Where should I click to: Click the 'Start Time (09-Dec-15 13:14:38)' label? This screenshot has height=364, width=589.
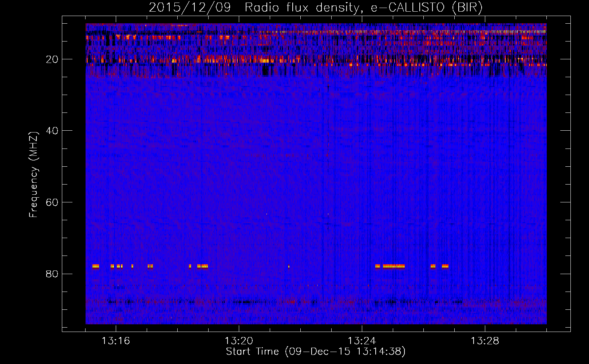(316, 352)
